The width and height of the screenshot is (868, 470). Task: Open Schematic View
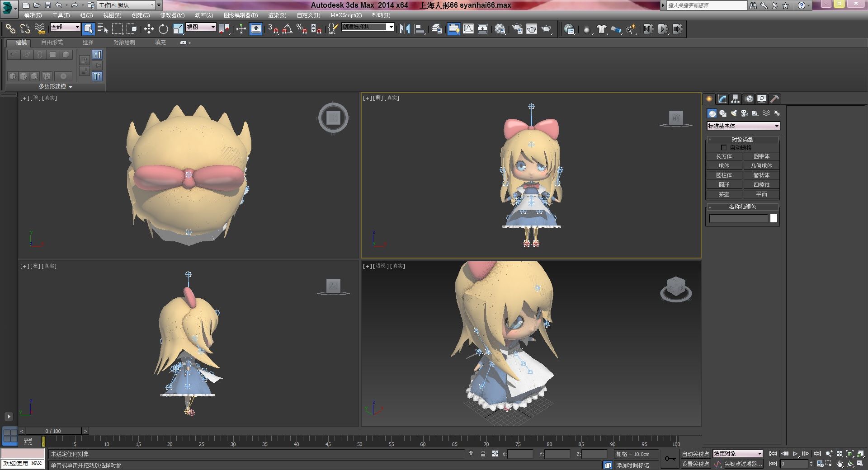[x=483, y=29]
